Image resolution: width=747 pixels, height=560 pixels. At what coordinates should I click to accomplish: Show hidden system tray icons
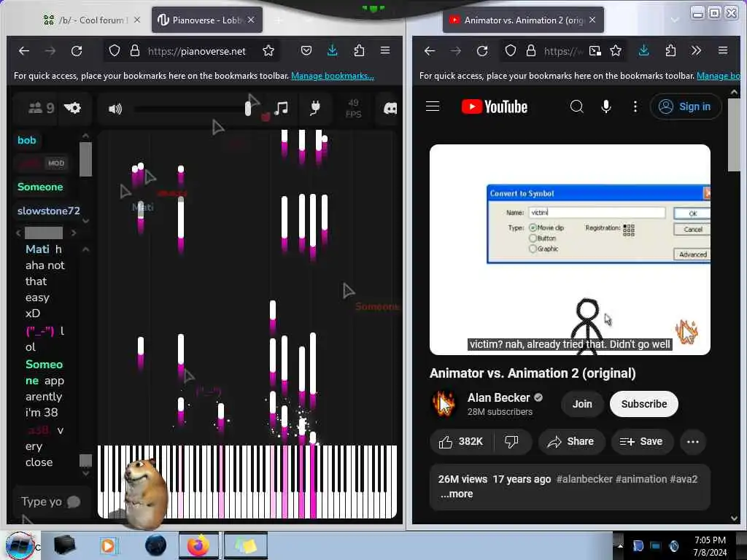coord(620,546)
